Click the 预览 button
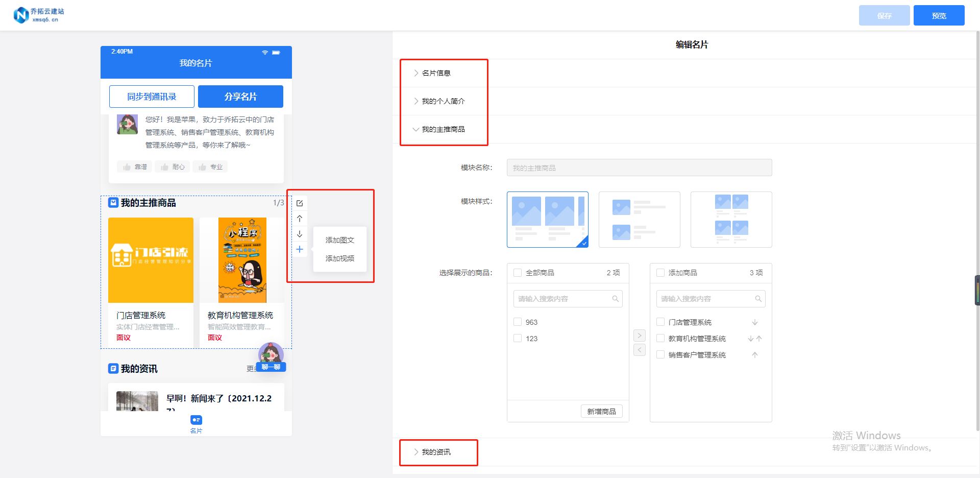The height and width of the screenshot is (478, 980). (939, 15)
